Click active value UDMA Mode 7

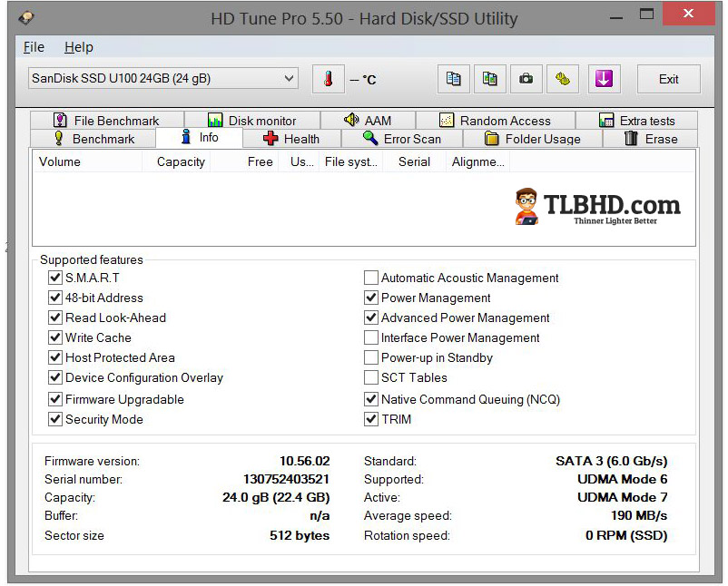pyautogui.click(x=623, y=497)
